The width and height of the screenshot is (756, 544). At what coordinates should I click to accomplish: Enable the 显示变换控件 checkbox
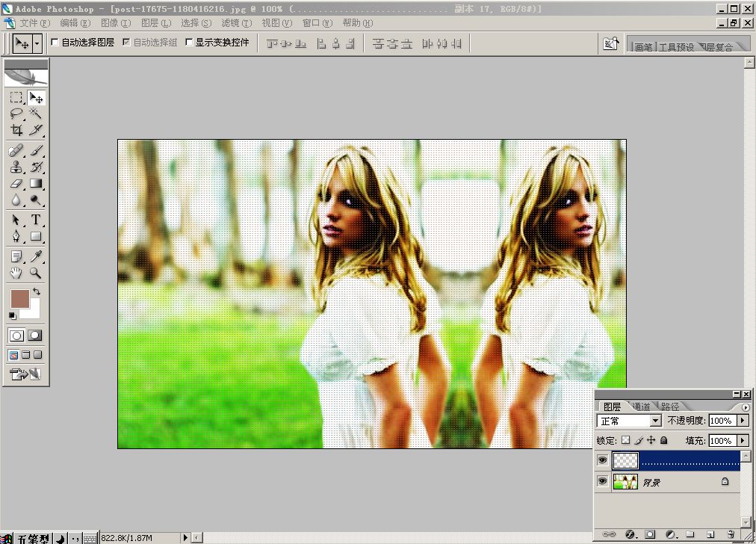pyautogui.click(x=188, y=43)
